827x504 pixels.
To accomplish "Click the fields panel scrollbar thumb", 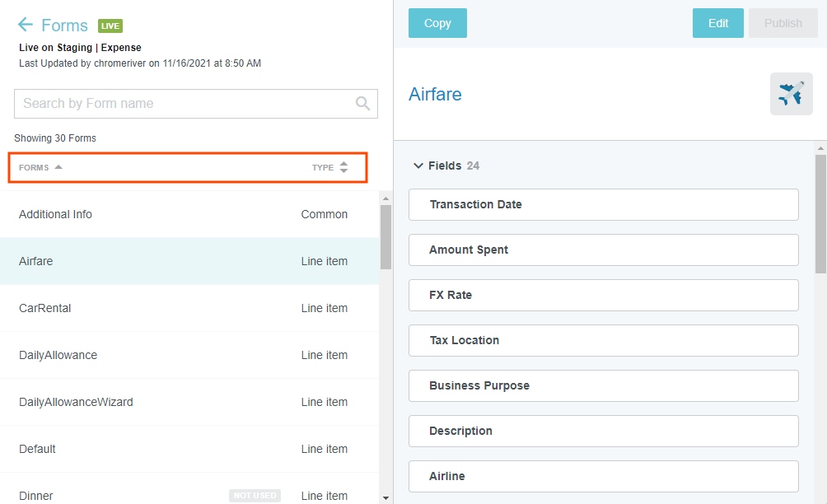I will click(820, 214).
